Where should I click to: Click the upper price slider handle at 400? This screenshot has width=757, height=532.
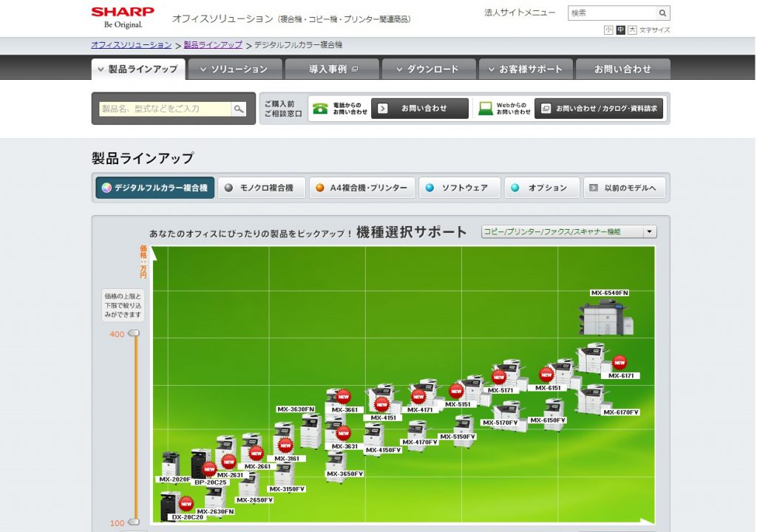[x=135, y=333]
